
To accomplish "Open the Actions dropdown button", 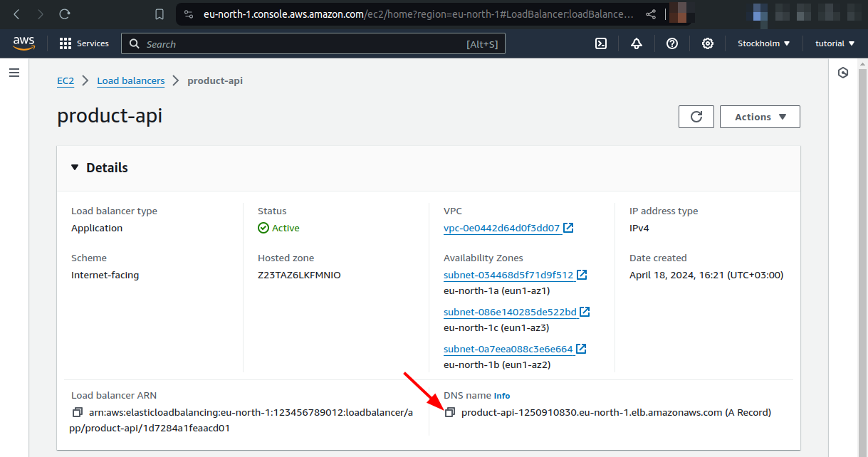I will click(760, 117).
